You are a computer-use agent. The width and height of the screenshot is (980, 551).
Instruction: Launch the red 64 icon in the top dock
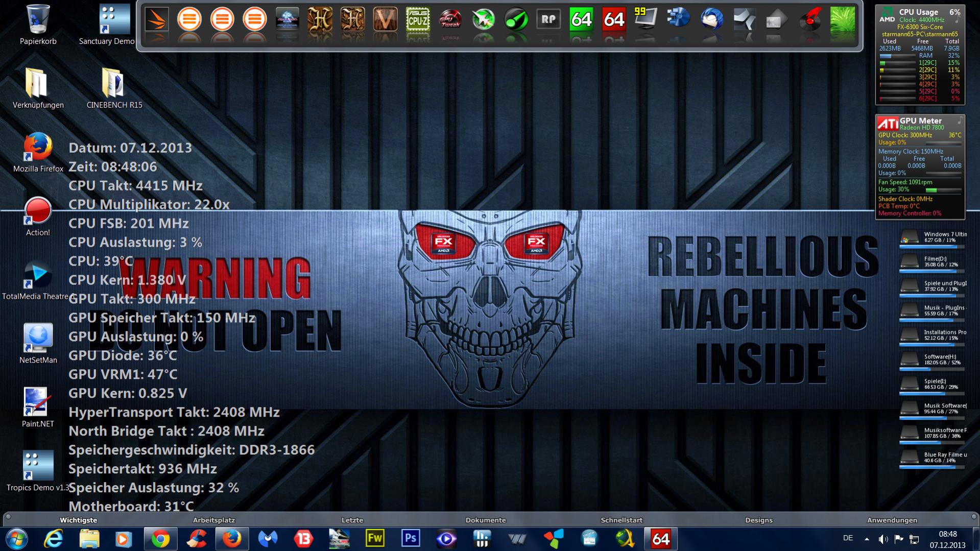pyautogui.click(x=614, y=20)
